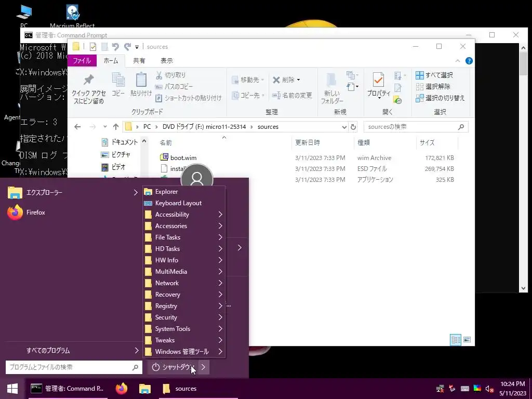Expand the Accessories folder submenu
Screen dimensions: 532x399
[x=184, y=226]
